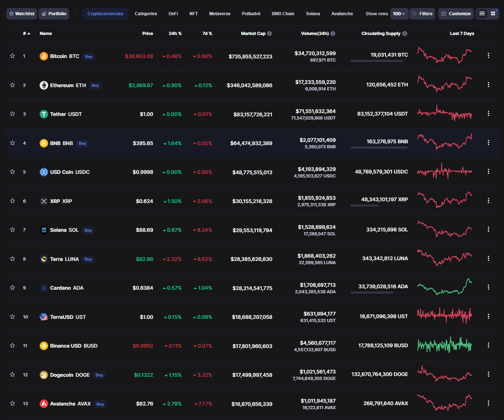Click Buy button next to BNB
The image size is (504, 420).
(82, 143)
